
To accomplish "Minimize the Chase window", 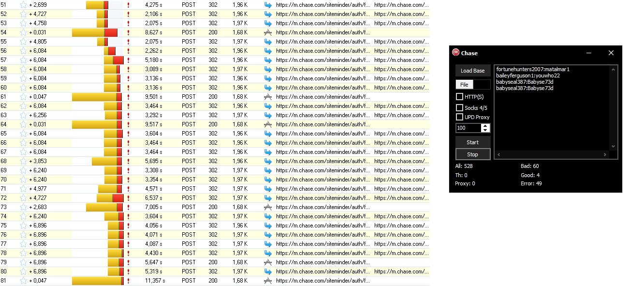I will 589,53.
